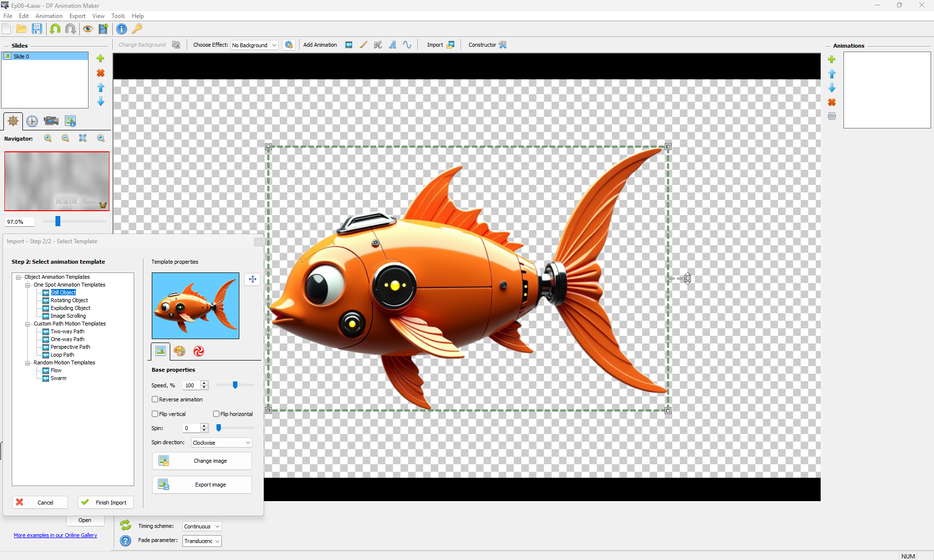Check the Flip horizontal option
This screenshot has width=934, height=560.
pyautogui.click(x=216, y=414)
